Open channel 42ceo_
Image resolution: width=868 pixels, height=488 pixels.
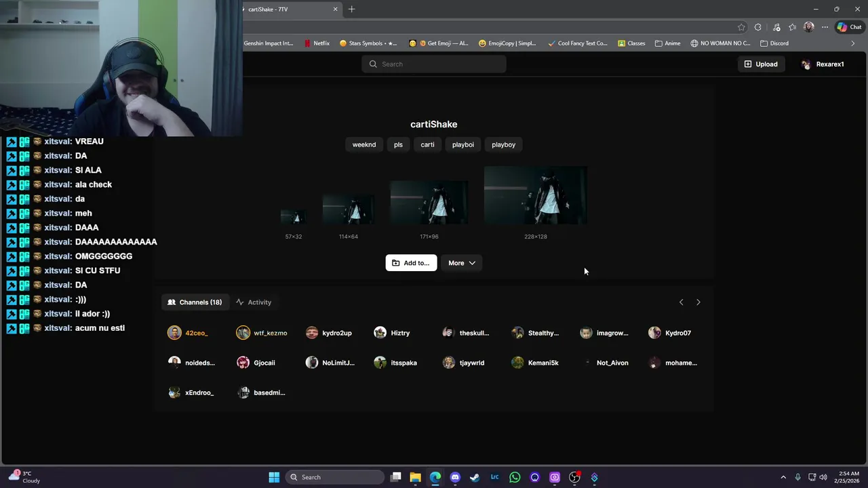tap(188, 333)
